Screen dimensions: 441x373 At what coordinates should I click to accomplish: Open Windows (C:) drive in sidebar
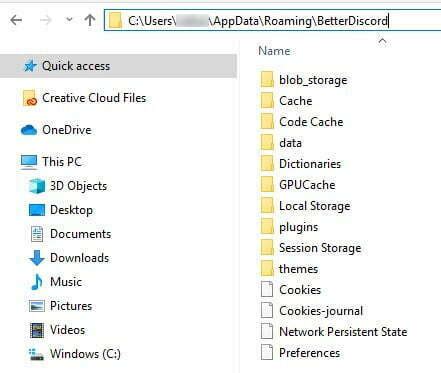(85, 354)
